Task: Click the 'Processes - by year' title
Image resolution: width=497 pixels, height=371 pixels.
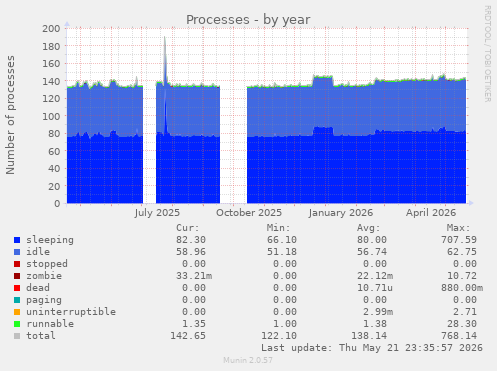Action: click(248, 20)
